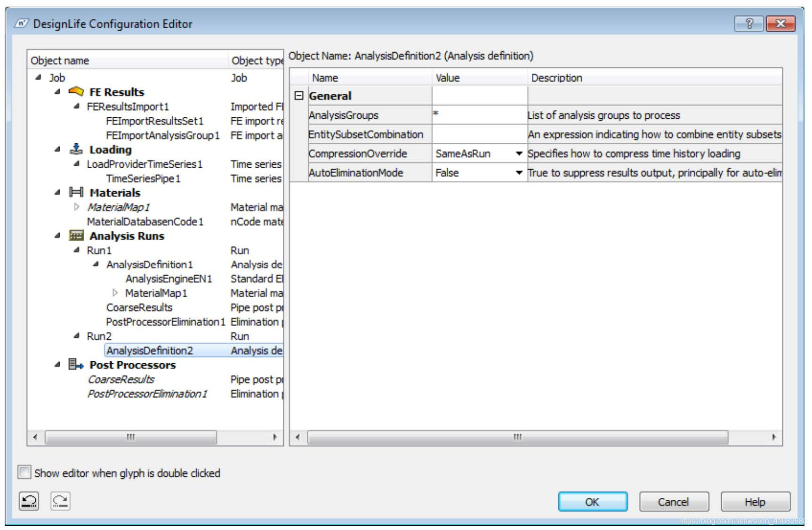Click the Cancel button
The height and width of the screenshot is (530, 812).
point(674,502)
